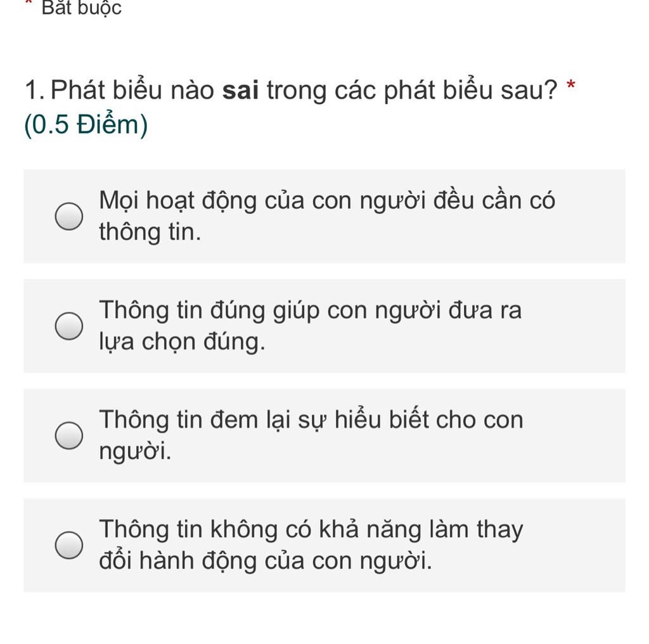Click the "(0.5 Điểm)" points label
Image resolution: width=649 pixels, height=644 pixels.
[86, 125]
